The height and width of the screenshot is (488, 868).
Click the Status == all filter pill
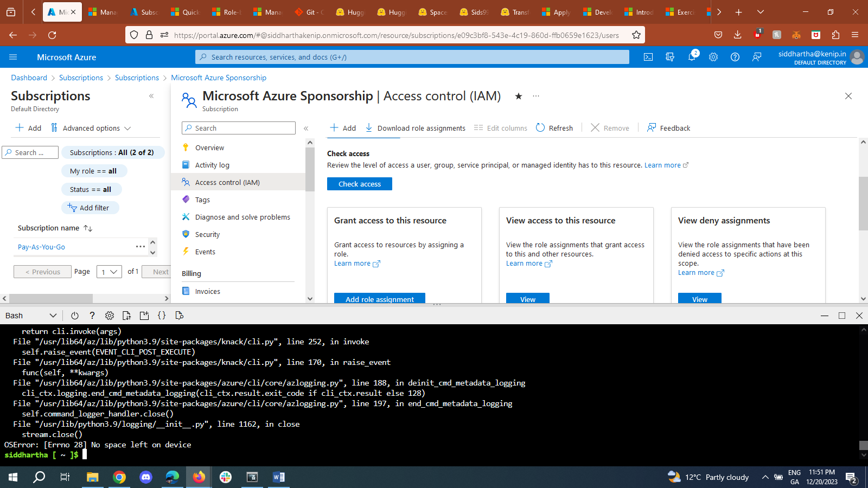[91, 189]
